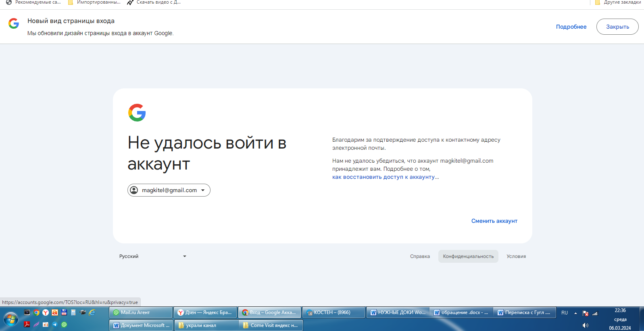Click the Google logo in sign-in card
This screenshot has width=644, height=331.
pos(137,113)
